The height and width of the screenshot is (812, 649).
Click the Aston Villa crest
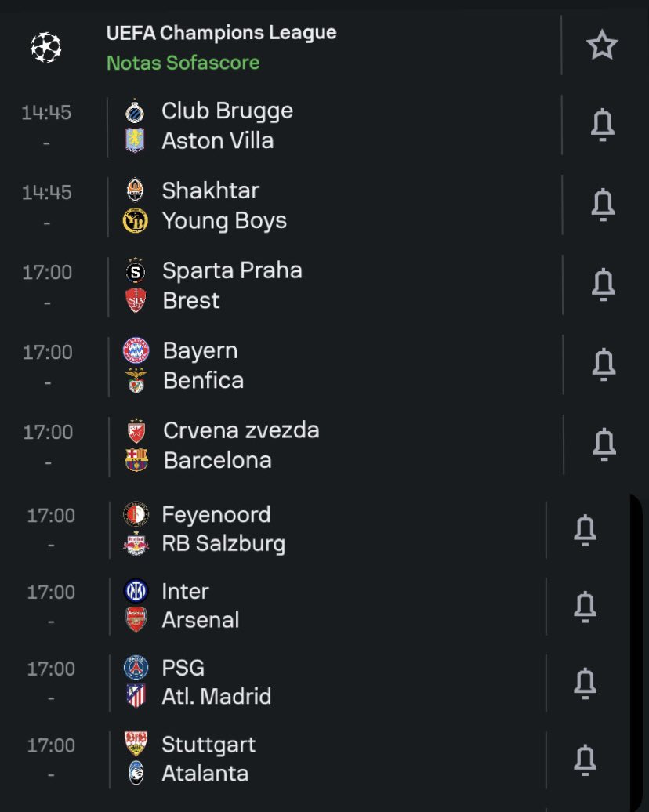(x=135, y=140)
